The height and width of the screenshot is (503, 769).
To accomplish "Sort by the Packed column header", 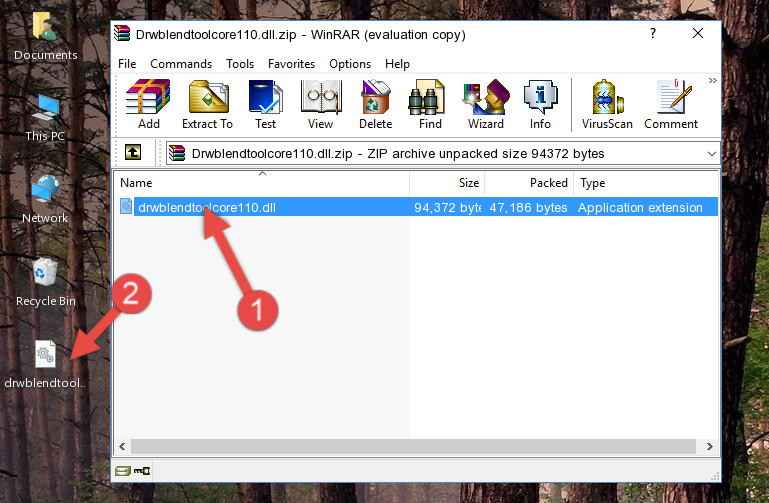I will 529,183.
